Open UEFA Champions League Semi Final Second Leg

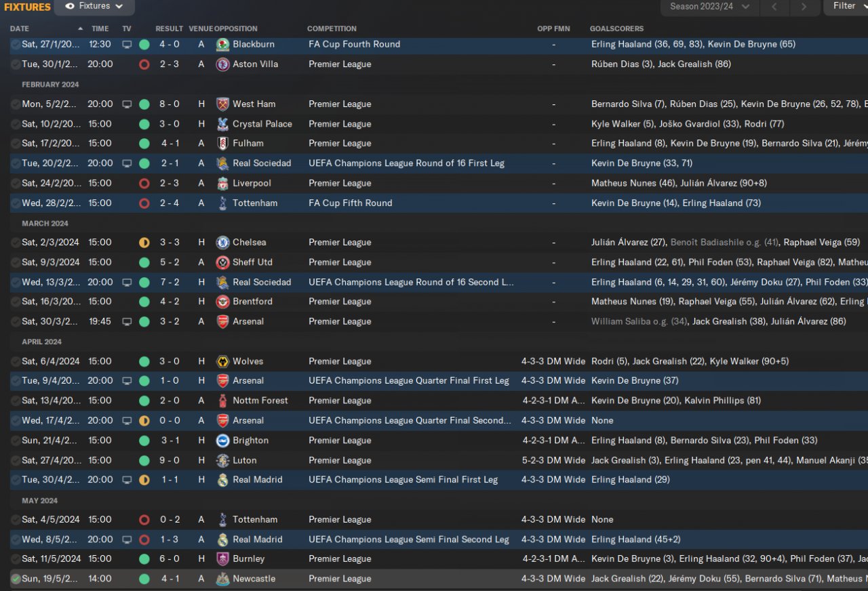pyautogui.click(x=409, y=539)
